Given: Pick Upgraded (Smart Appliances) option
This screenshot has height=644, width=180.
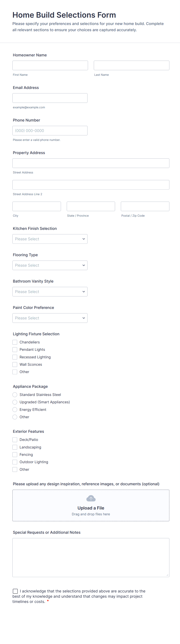Looking at the screenshot, I should point(15,402).
